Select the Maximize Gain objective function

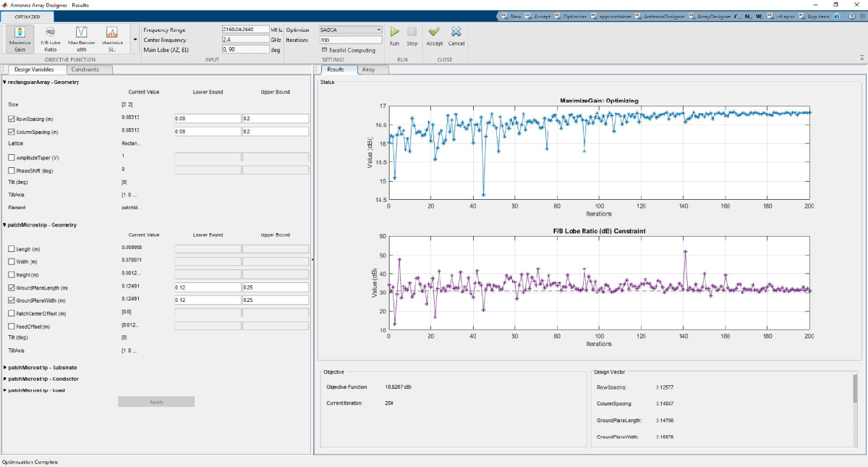20,38
